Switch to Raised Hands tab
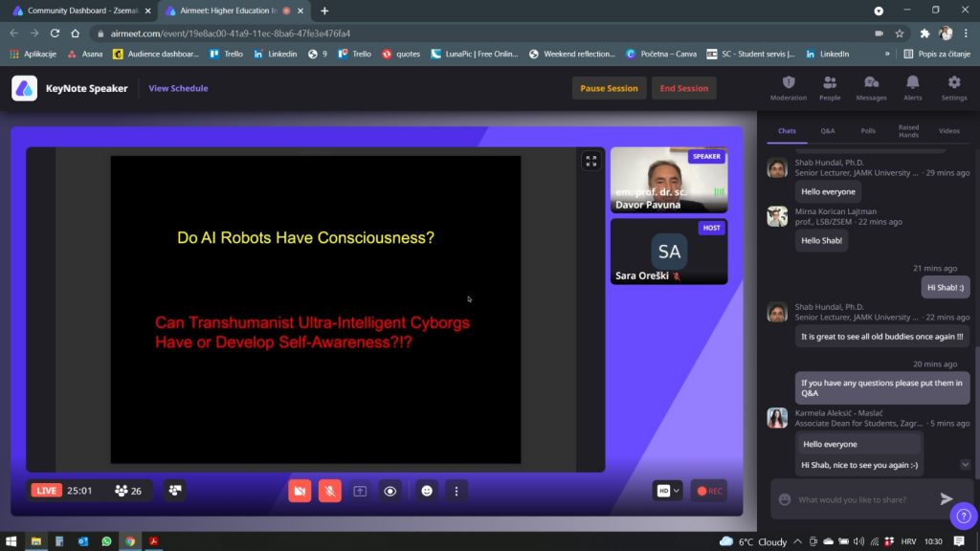This screenshot has height=551, width=980. click(909, 130)
